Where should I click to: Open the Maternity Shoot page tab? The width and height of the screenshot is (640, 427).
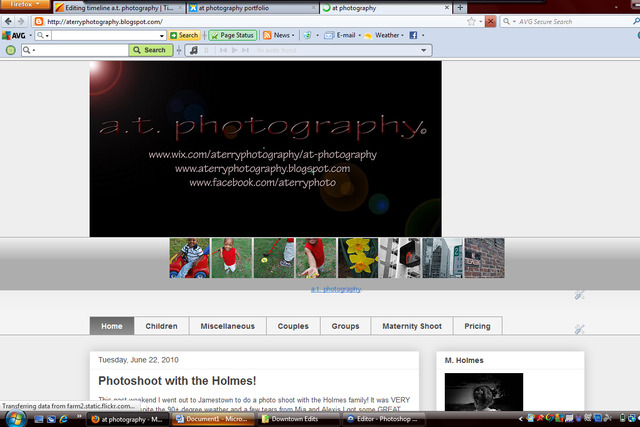(412, 326)
